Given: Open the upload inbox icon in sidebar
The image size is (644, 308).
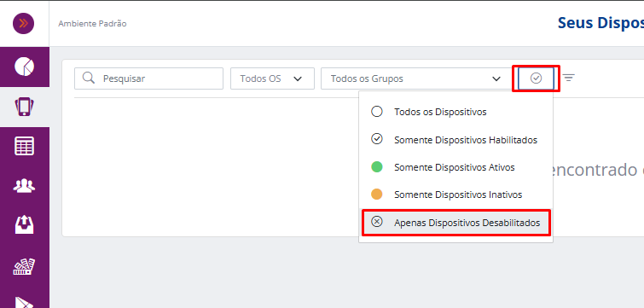Looking at the screenshot, I should (x=24, y=224).
